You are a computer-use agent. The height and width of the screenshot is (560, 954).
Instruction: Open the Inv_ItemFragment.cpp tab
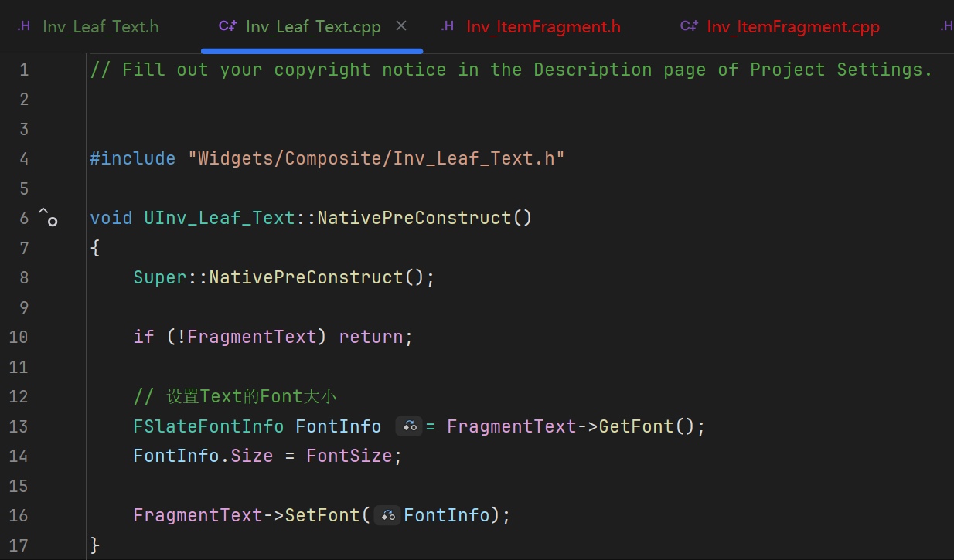tap(780, 27)
